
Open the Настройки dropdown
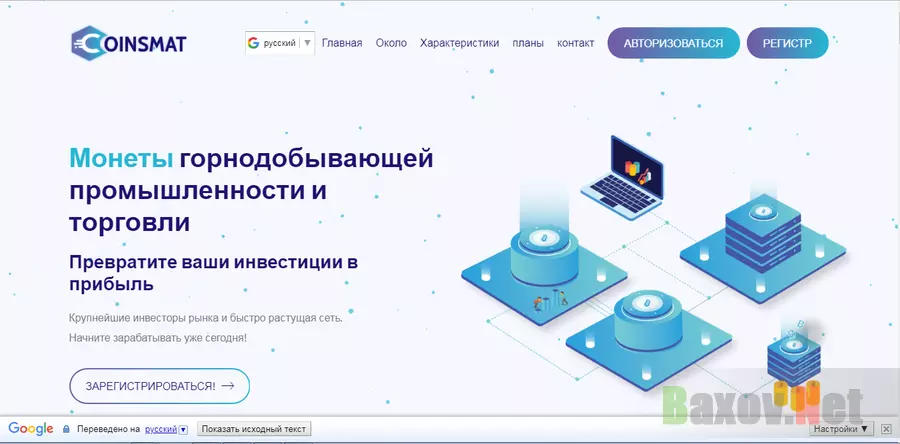(x=841, y=429)
